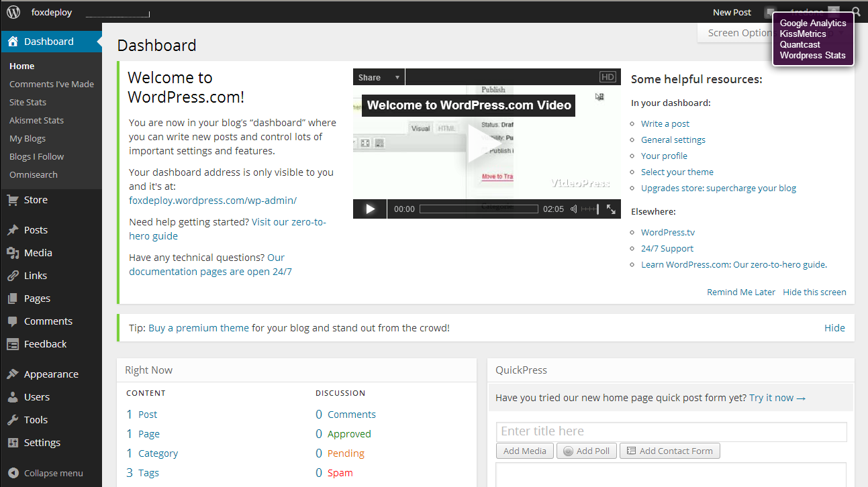The height and width of the screenshot is (487, 868).
Task: Click the Settings sliders icon in sidebar
Action: (x=13, y=443)
